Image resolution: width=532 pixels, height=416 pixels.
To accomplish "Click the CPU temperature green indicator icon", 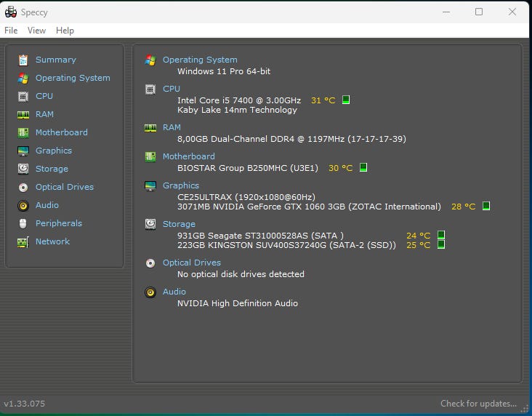I will 346,100.
